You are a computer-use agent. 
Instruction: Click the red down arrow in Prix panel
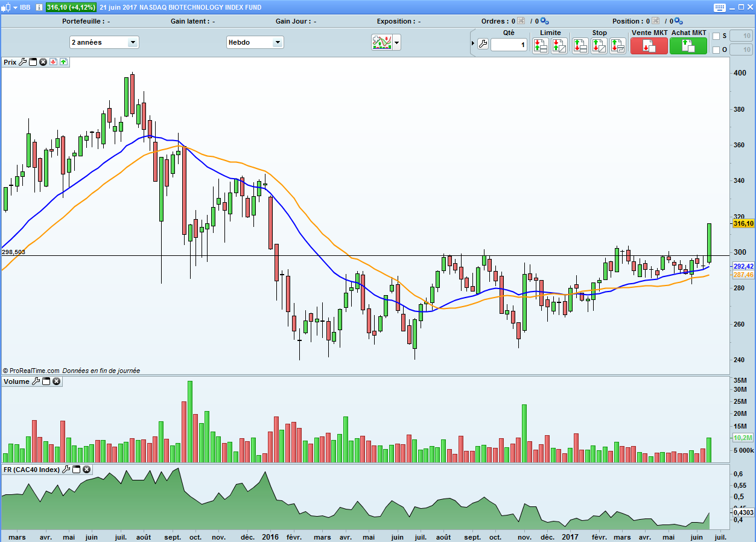coord(53,62)
